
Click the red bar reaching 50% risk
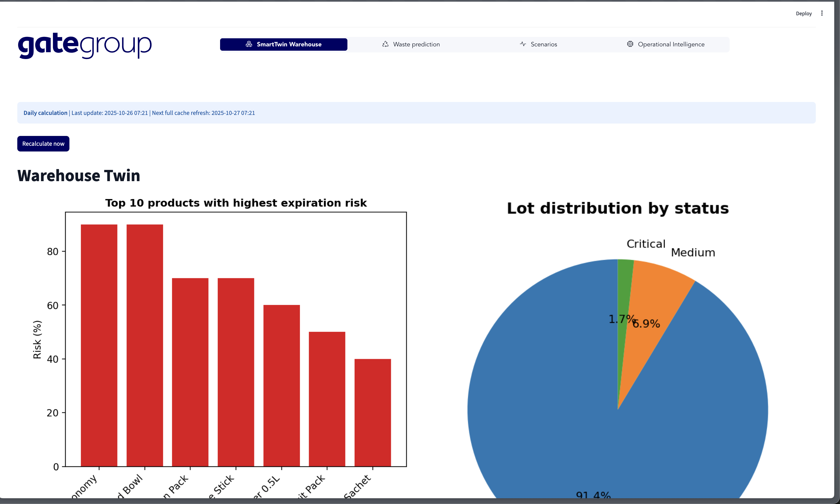(327, 399)
